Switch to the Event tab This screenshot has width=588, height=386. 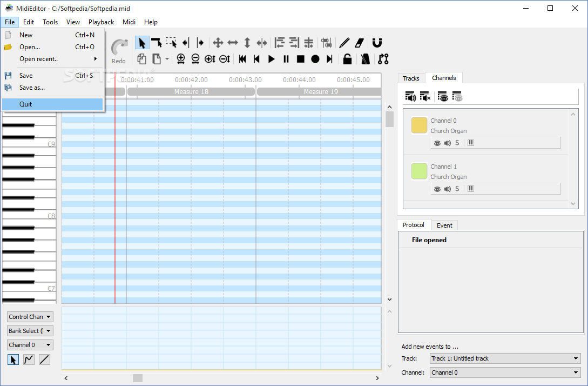point(444,225)
